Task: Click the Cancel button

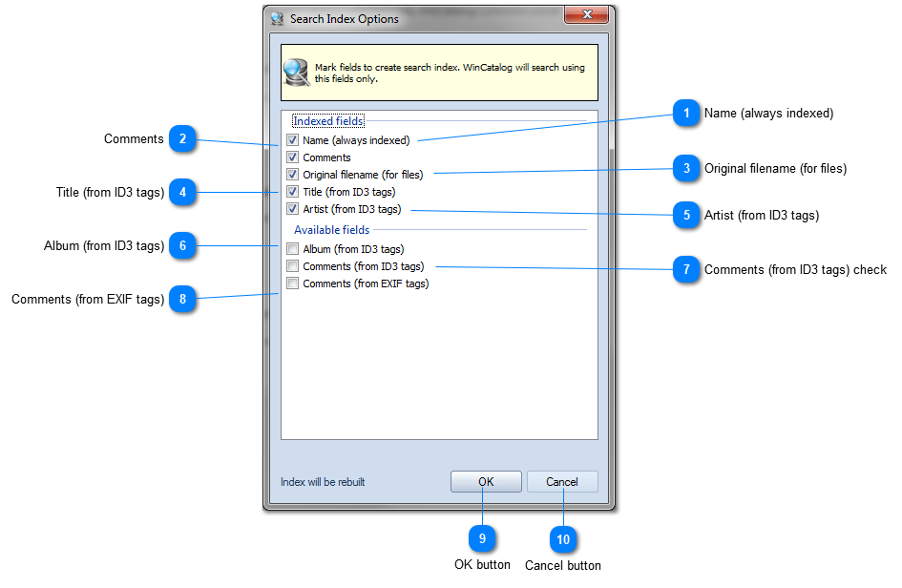Action: [x=562, y=481]
